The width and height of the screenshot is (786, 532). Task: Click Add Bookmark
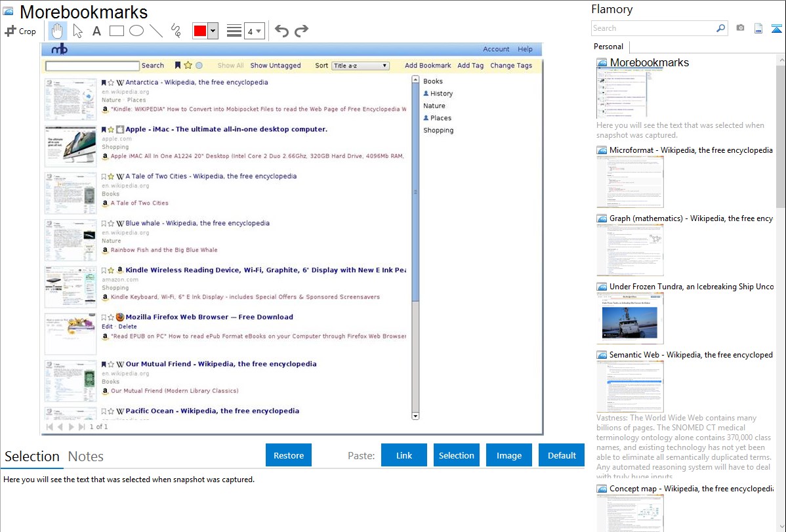click(x=428, y=65)
